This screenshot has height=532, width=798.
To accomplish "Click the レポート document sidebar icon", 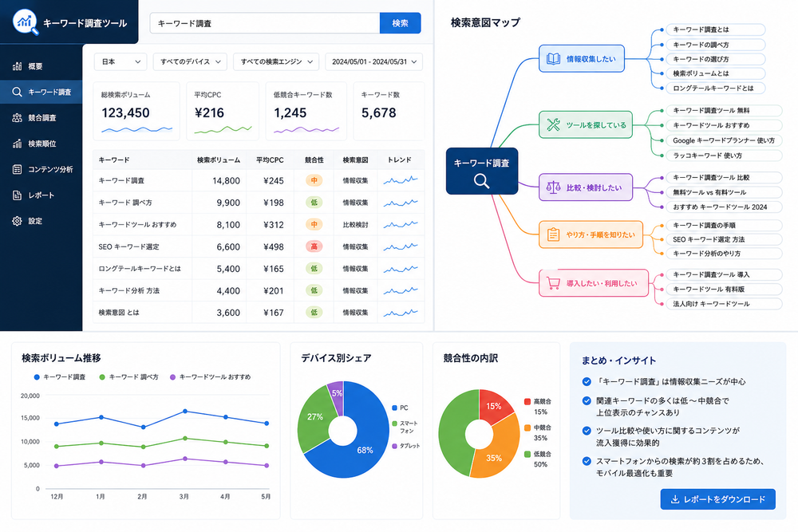I will point(18,195).
